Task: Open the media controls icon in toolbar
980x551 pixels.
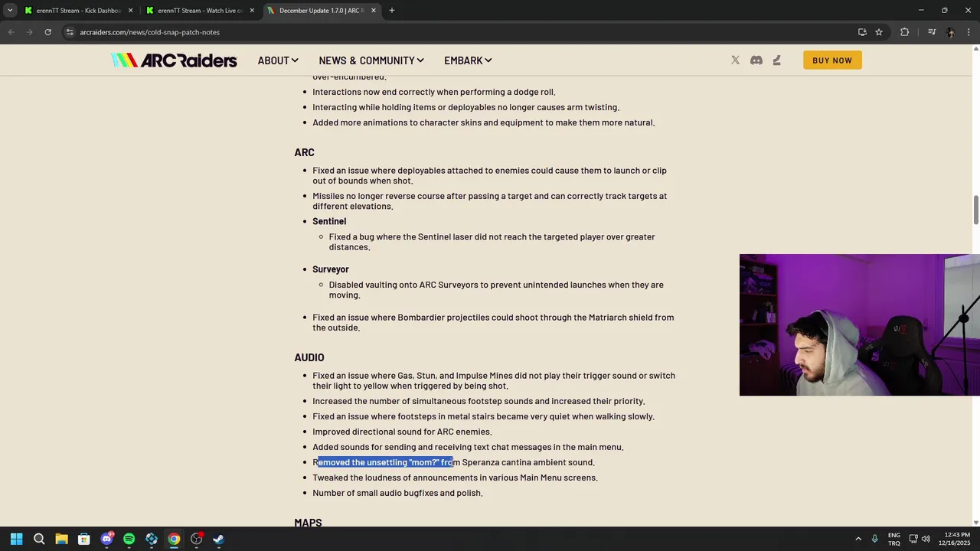Action: coord(932,32)
